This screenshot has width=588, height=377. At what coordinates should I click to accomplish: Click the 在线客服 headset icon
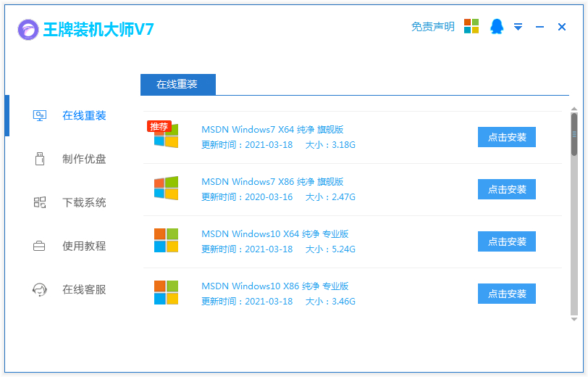pyautogui.click(x=39, y=289)
